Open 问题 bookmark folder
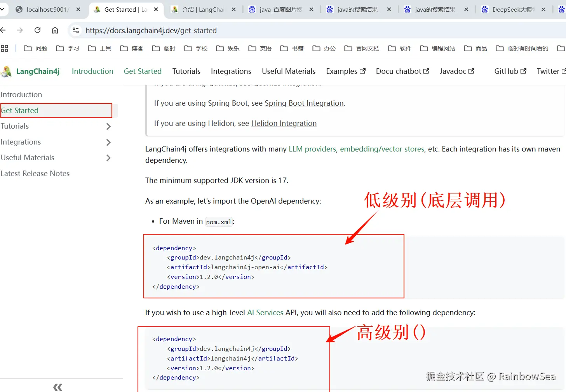The width and height of the screenshot is (566, 392). pos(36,48)
